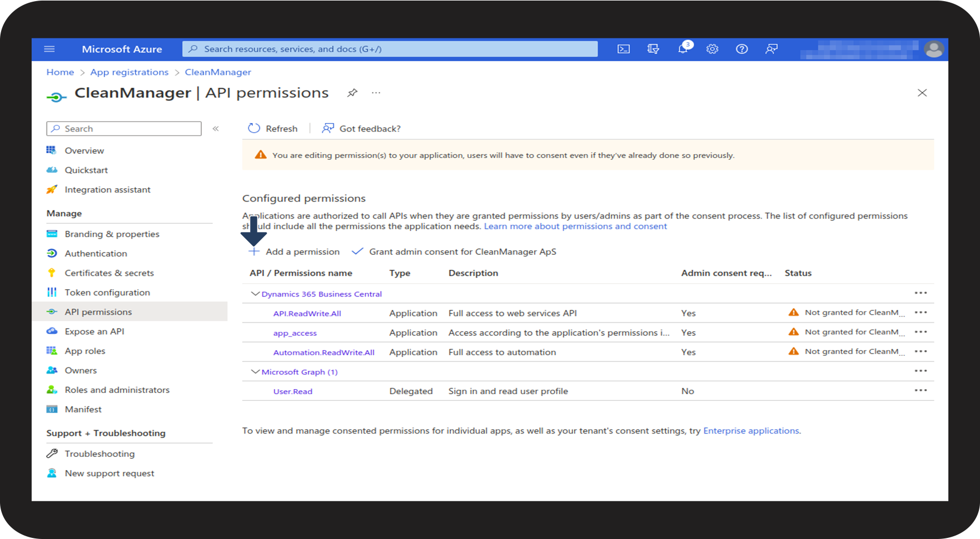Open the Authentication menu item

pos(95,254)
